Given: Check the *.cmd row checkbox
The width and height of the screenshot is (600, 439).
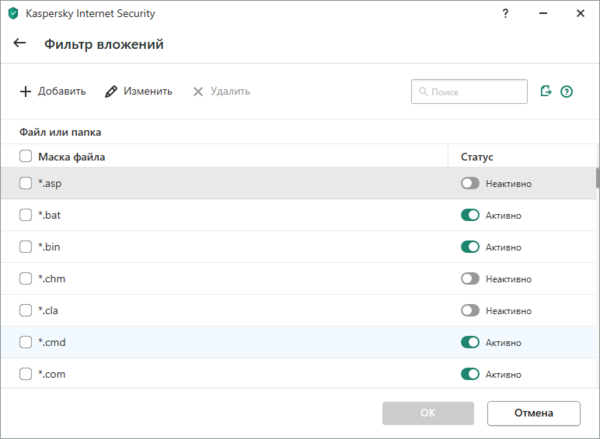Looking at the screenshot, I should 26,342.
